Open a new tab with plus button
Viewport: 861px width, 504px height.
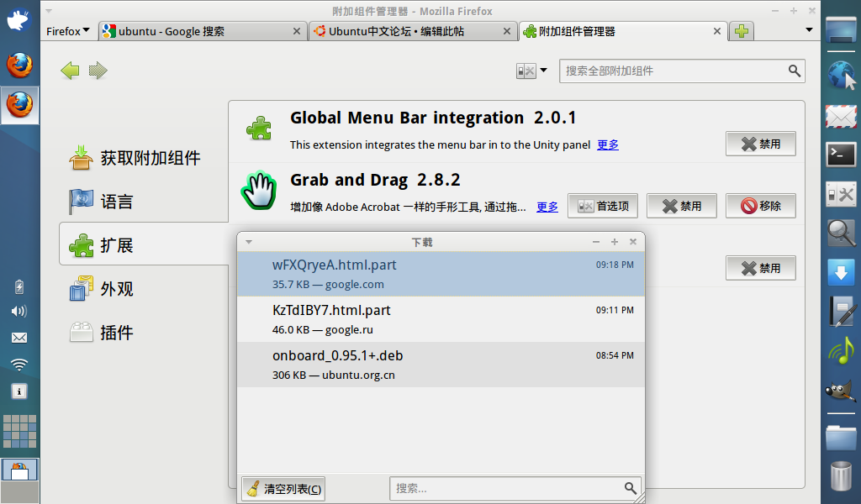click(742, 31)
